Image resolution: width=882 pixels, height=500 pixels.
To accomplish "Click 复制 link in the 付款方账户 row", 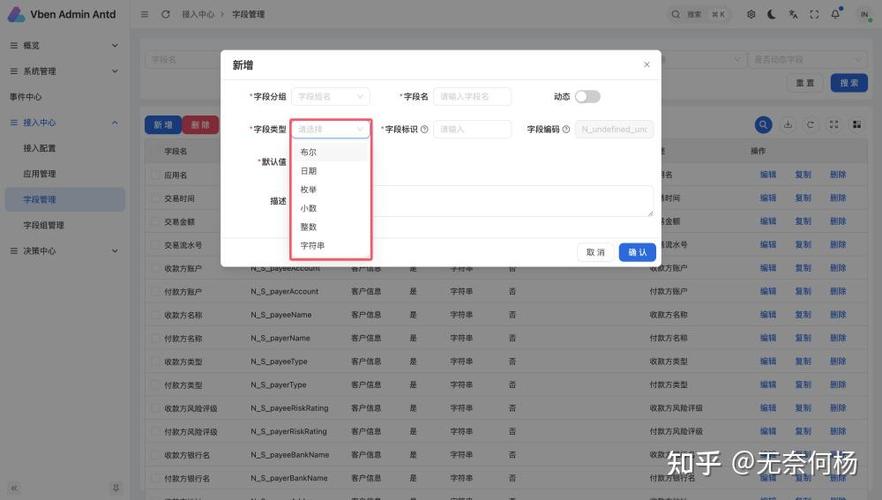I will (803, 291).
